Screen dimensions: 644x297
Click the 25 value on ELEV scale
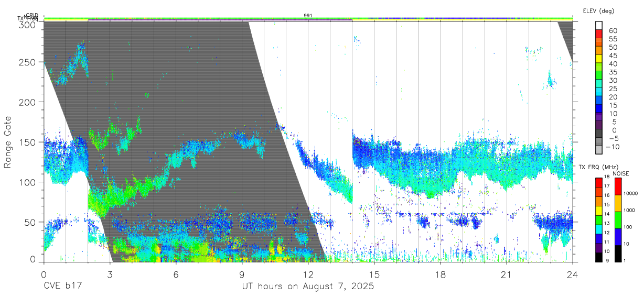click(x=613, y=89)
